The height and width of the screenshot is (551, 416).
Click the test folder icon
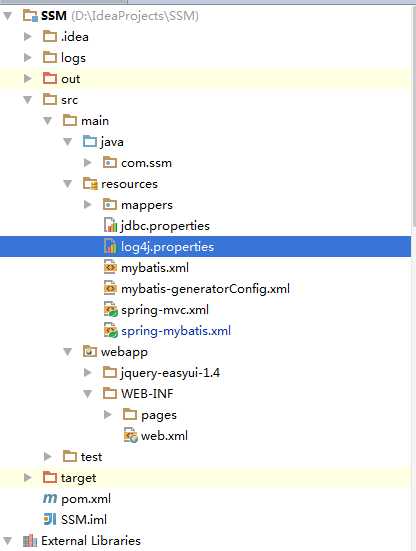70,456
